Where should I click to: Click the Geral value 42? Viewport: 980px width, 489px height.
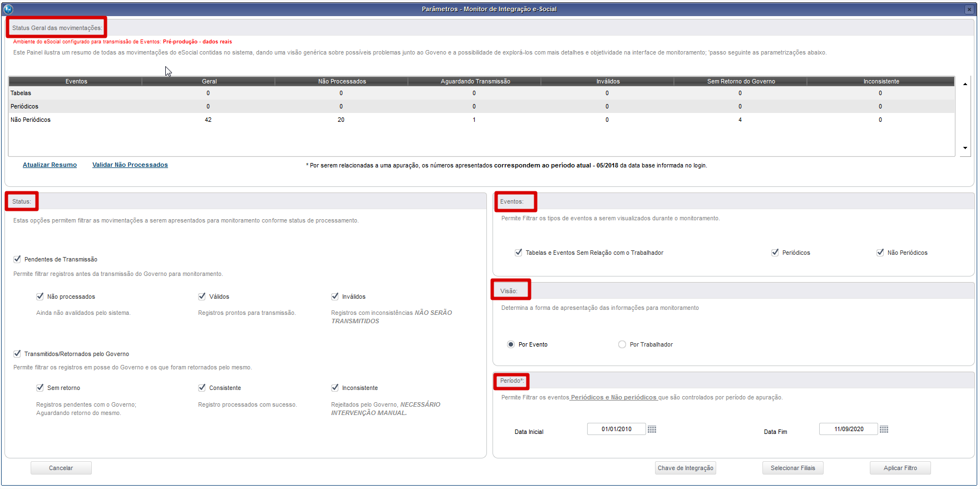tap(208, 120)
